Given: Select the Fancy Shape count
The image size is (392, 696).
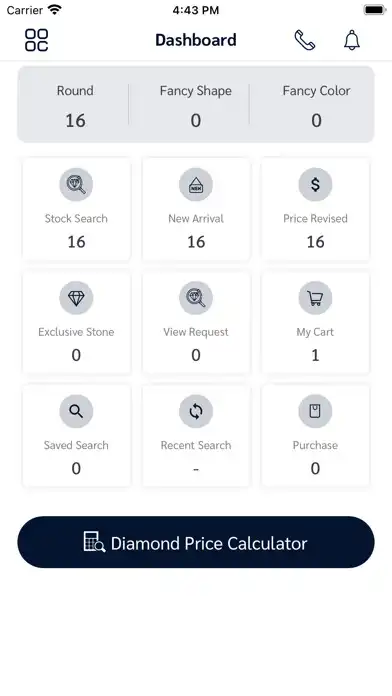Looking at the screenshot, I should pos(196,120).
